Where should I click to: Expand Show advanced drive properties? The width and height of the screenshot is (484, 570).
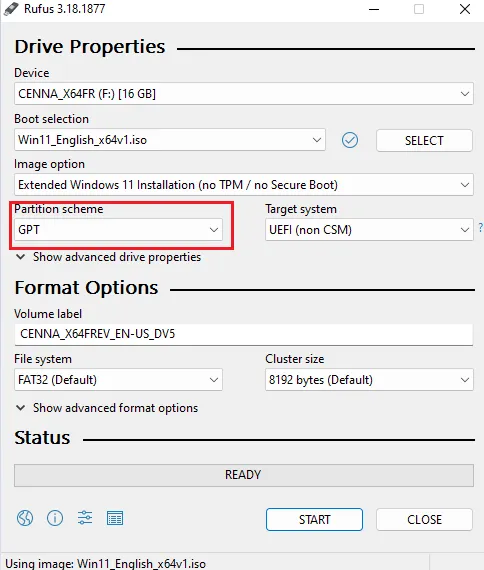(108, 257)
